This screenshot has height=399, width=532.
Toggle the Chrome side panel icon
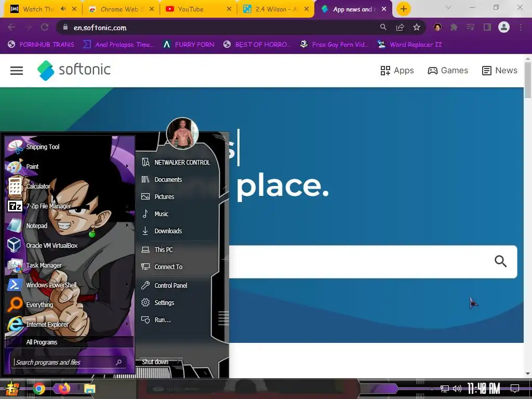487,27
